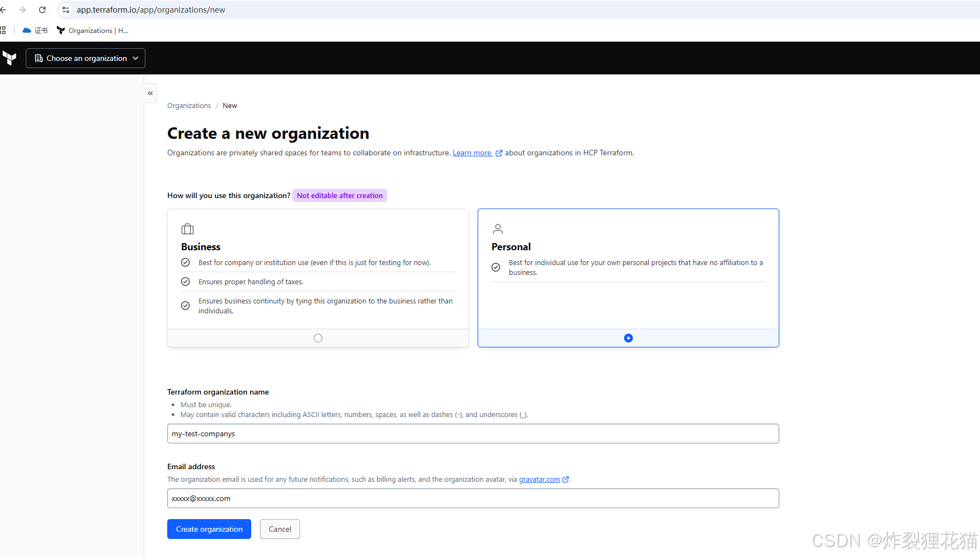Image resolution: width=980 pixels, height=557 pixels.
Task: Collapse the sidebar with double chevron
Action: [150, 93]
